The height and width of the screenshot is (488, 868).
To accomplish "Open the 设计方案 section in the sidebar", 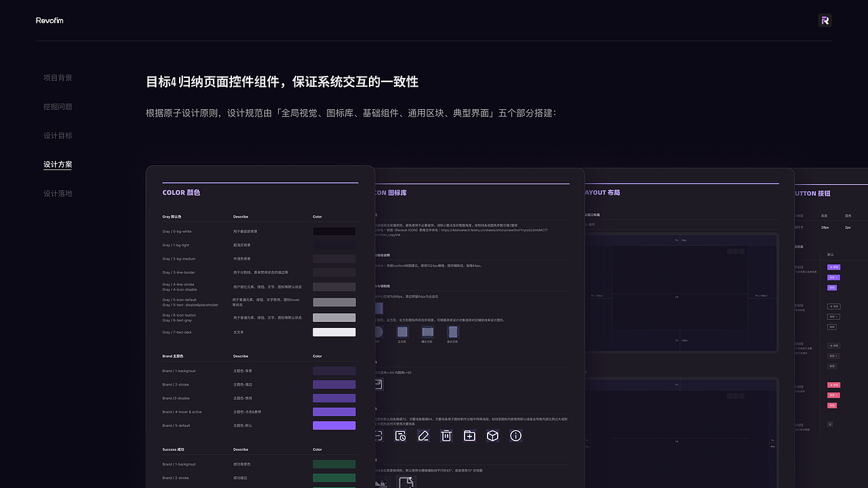I will click(x=58, y=164).
